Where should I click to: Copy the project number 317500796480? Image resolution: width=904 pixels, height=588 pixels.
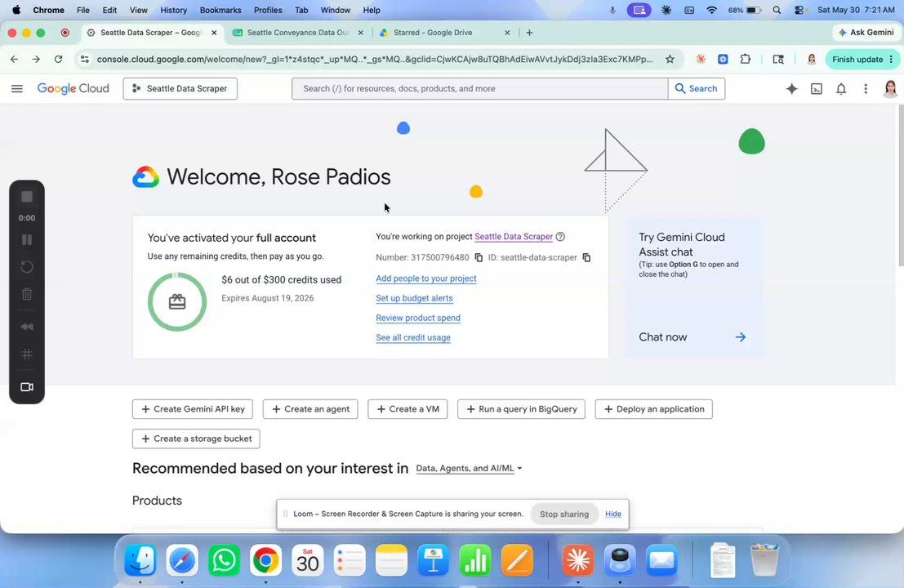pyautogui.click(x=479, y=258)
